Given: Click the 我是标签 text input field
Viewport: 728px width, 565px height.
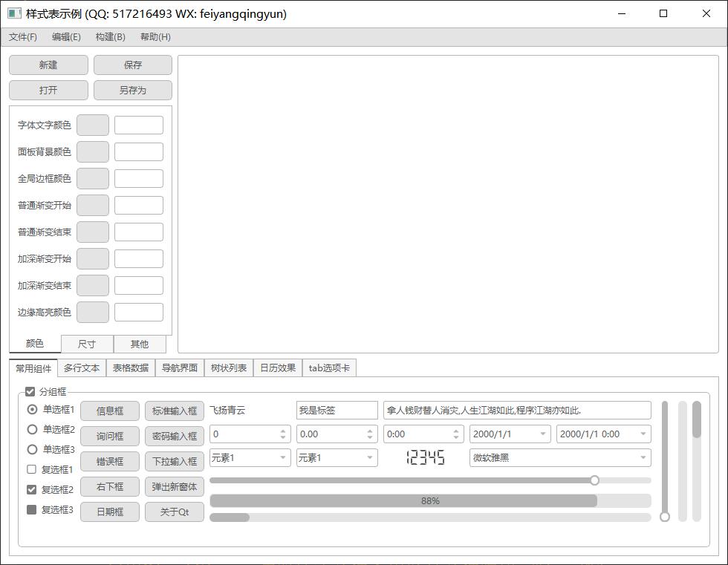Looking at the screenshot, I should [x=337, y=410].
